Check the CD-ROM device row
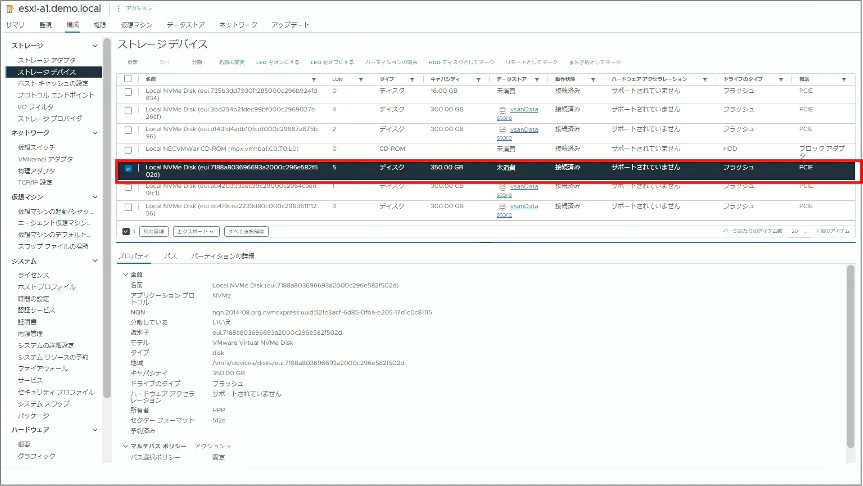863x486 pixels. pos(128,150)
